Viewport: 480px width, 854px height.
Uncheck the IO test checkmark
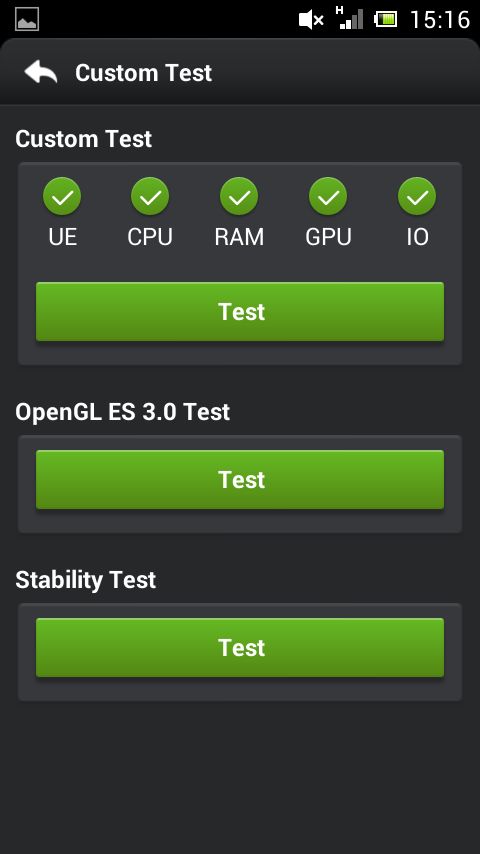(x=417, y=196)
